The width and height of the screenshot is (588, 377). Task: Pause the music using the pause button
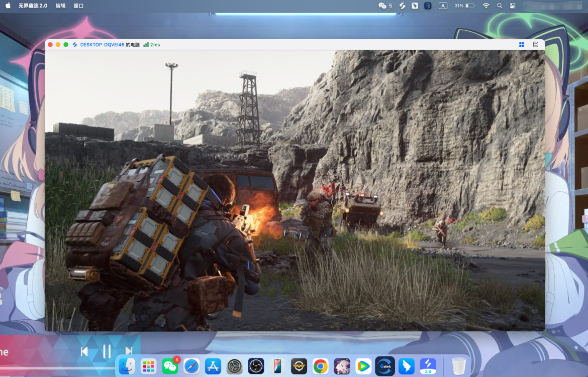click(107, 351)
